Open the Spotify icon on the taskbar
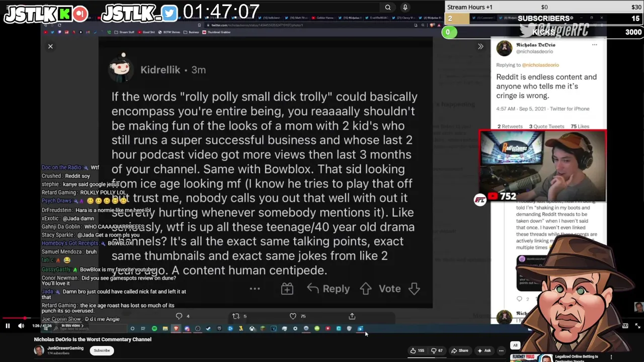Screen dimensions: 644x362 154,329
